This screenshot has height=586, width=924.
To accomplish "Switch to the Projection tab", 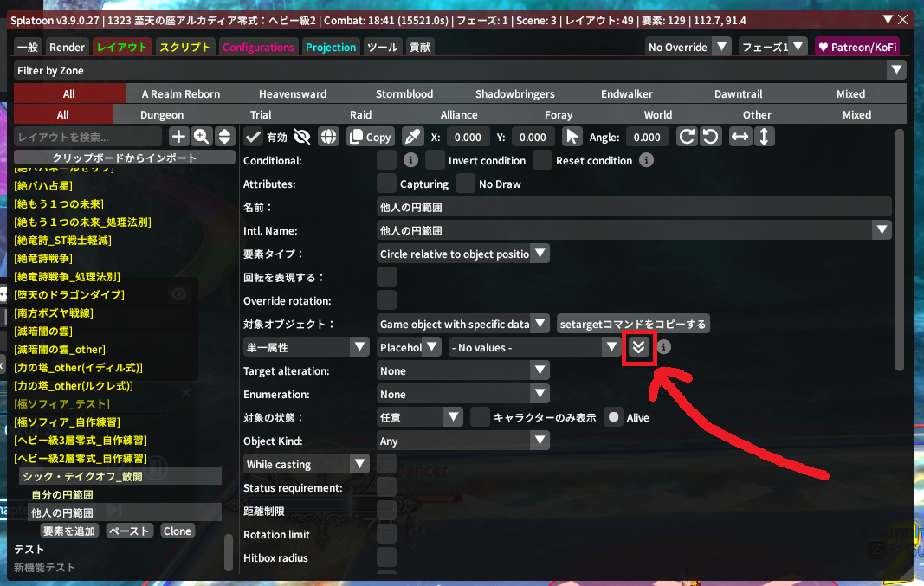I will coord(331,48).
